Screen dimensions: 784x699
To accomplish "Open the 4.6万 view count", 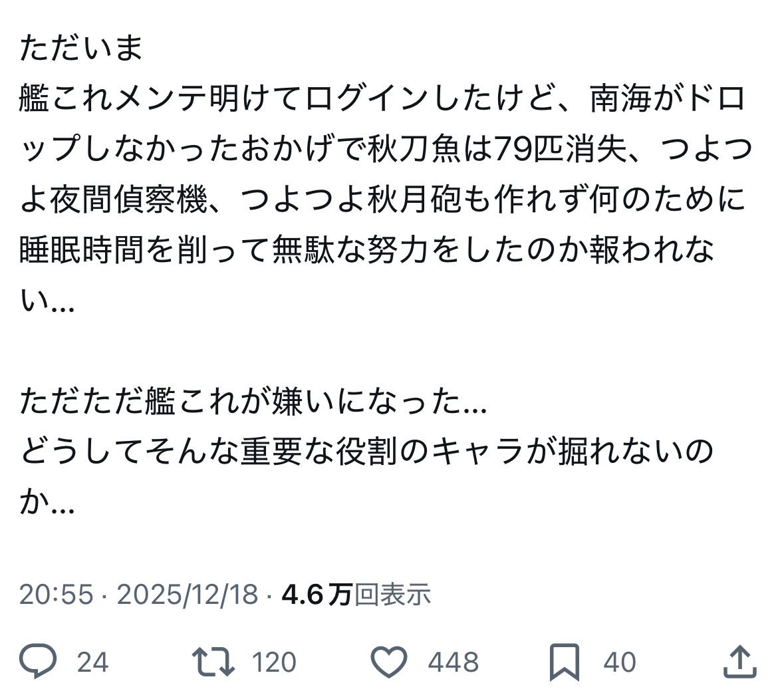I will tap(317, 594).
